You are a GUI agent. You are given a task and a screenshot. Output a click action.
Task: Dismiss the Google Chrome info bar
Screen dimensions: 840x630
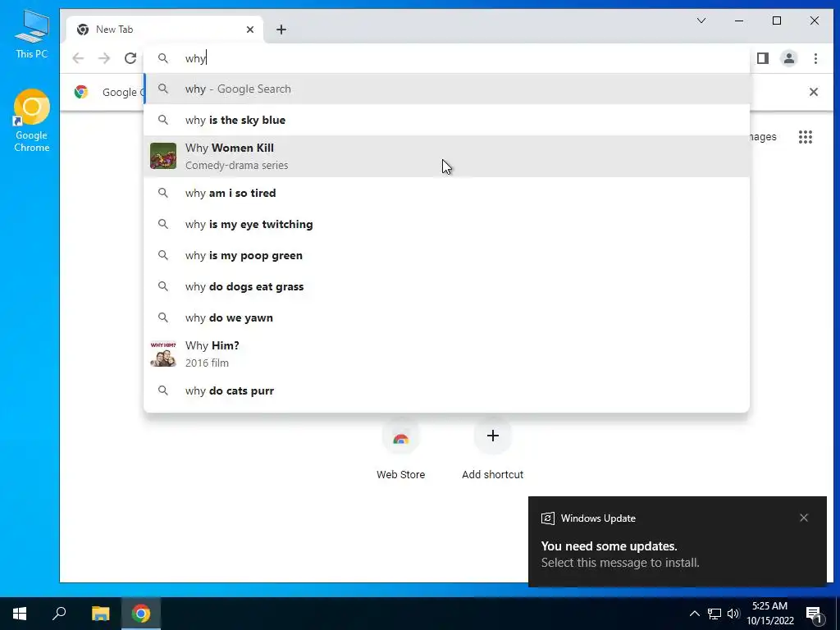pos(813,92)
